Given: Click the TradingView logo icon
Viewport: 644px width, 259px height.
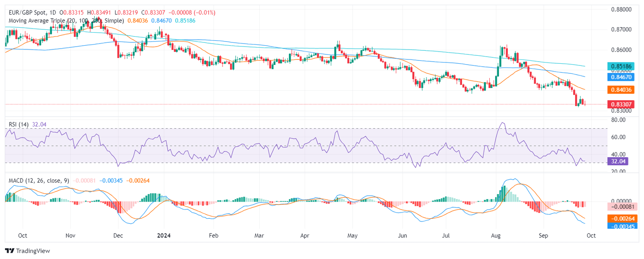Looking at the screenshot, I should pos(9,251).
